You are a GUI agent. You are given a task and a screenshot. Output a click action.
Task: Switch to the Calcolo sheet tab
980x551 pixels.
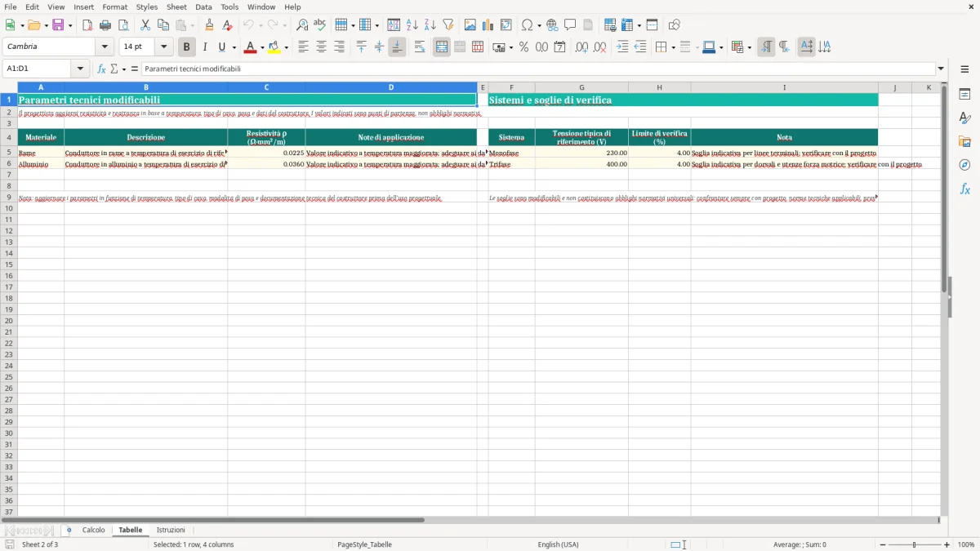tap(94, 530)
